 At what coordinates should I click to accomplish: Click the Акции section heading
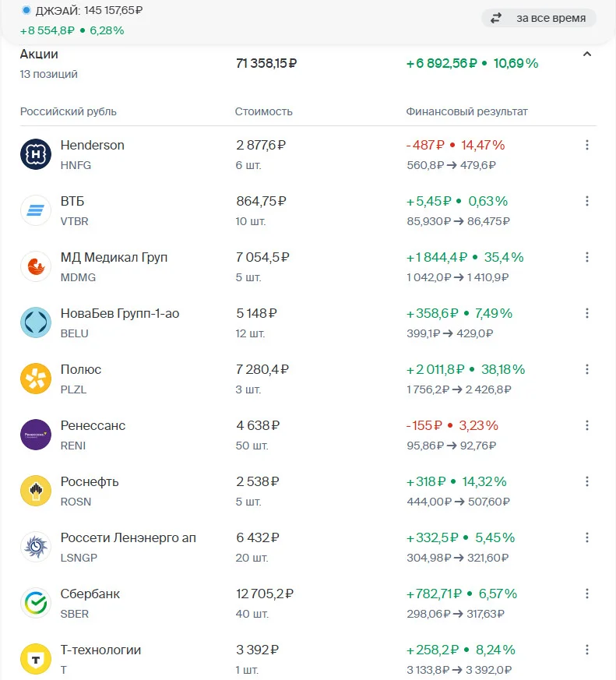(x=39, y=55)
